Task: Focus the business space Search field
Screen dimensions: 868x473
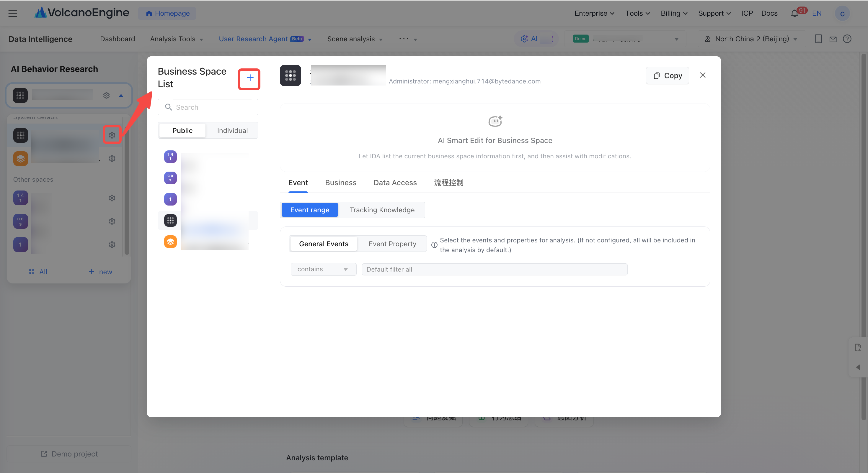Action: tap(208, 107)
